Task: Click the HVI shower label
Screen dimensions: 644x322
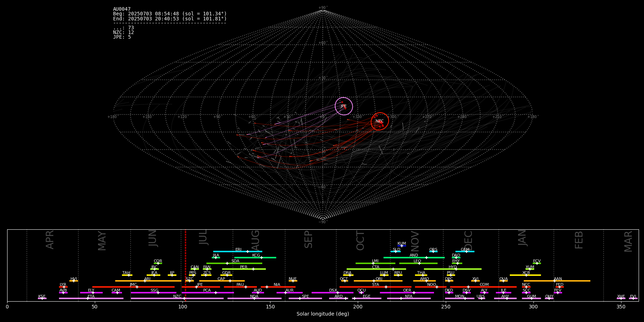Action: [74, 279]
